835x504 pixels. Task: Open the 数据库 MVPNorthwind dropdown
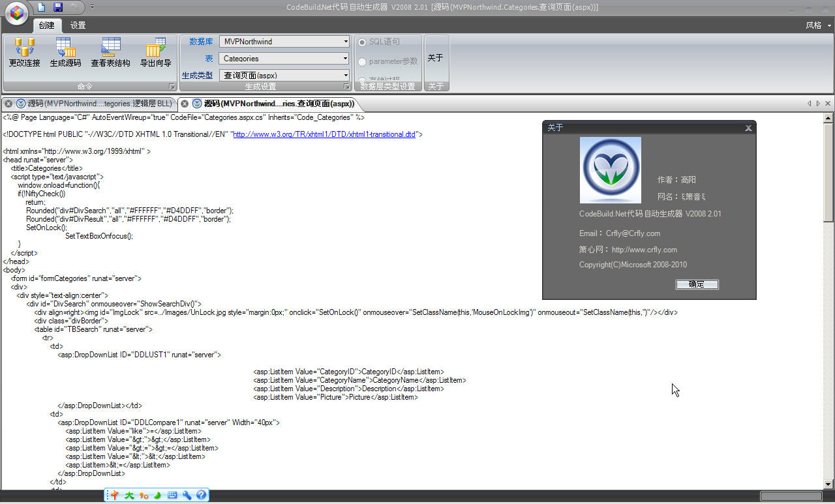pos(346,41)
